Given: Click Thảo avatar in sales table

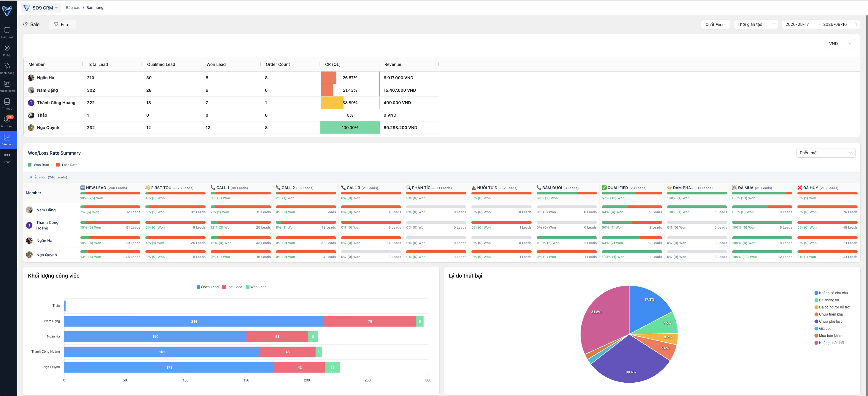Looking at the screenshot, I should [x=31, y=115].
